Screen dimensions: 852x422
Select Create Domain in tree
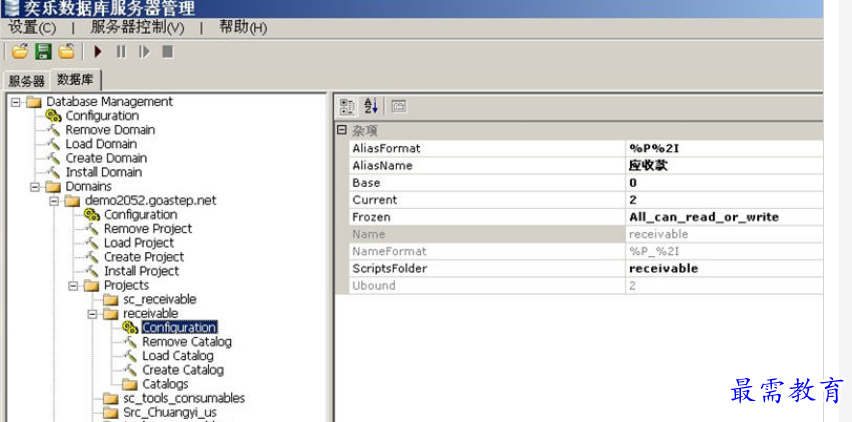coord(106,158)
